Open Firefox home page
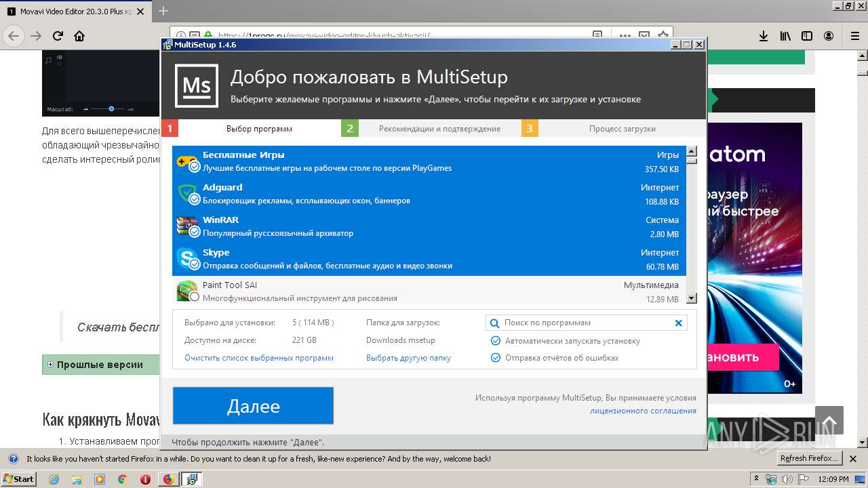The image size is (868, 488). (79, 36)
